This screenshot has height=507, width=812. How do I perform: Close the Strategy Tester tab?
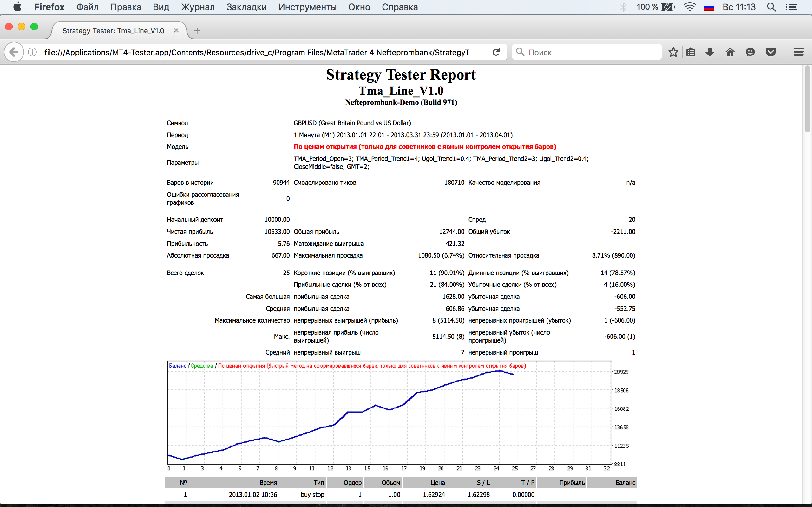point(176,30)
